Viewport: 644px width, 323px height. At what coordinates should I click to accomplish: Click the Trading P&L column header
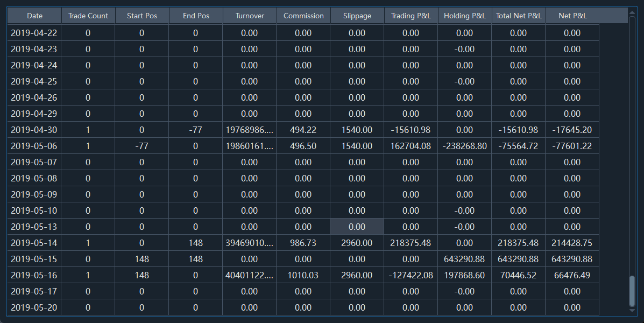click(411, 16)
